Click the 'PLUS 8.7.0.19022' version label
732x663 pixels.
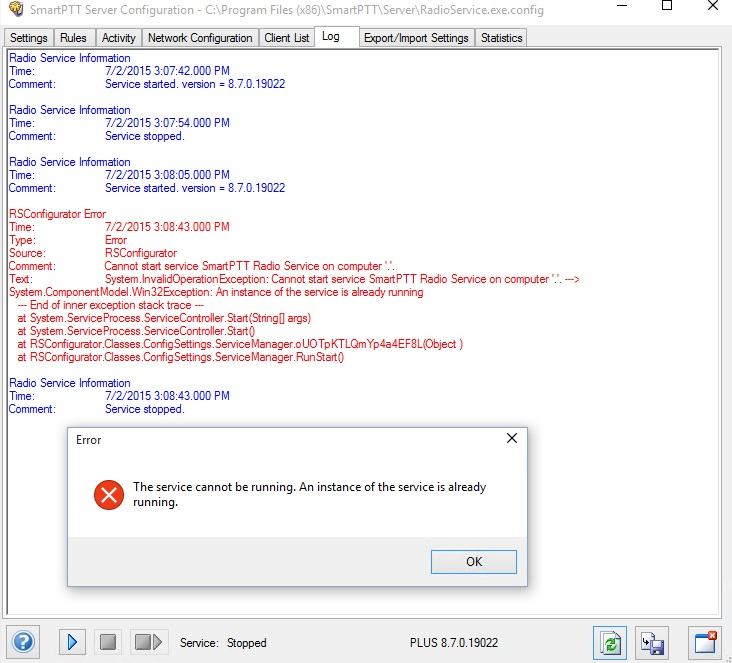click(x=454, y=643)
